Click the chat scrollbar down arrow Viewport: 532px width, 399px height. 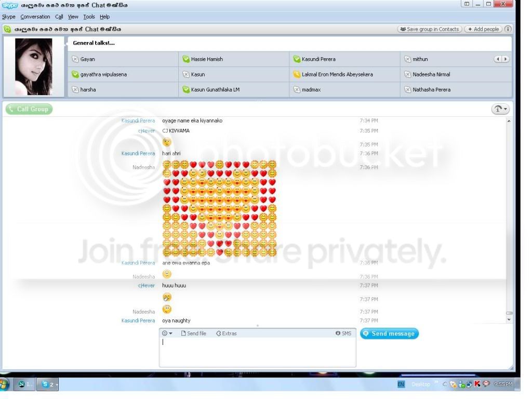coord(509,320)
